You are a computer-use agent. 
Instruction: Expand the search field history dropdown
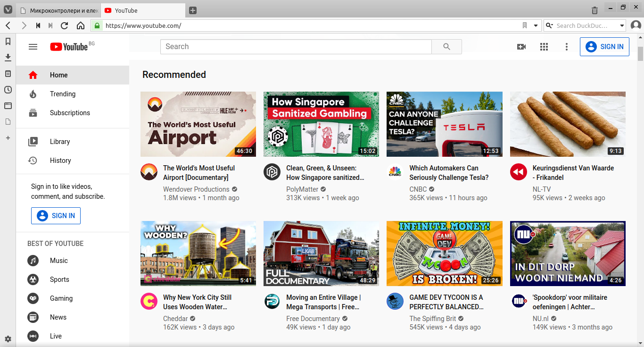[x=622, y=25]
